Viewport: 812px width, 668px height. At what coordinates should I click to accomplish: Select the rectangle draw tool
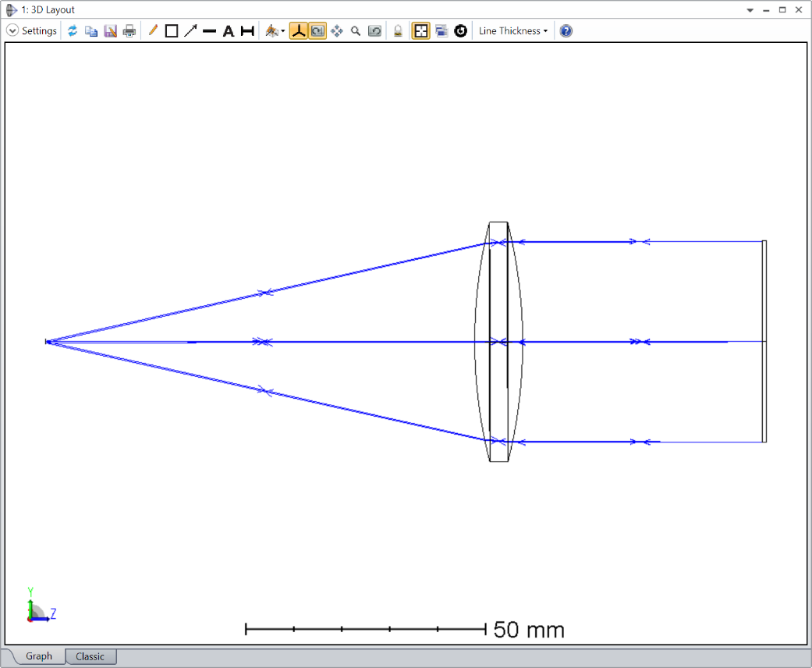pos(172,31)
